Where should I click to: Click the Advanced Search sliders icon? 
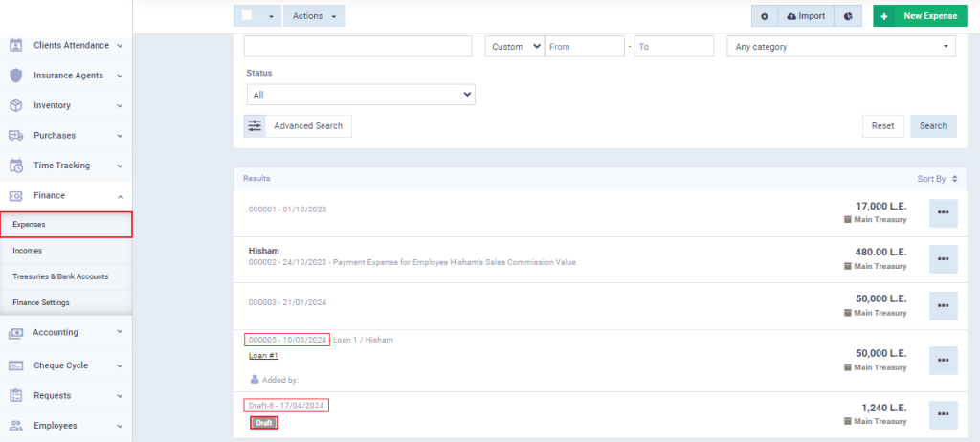255,125
